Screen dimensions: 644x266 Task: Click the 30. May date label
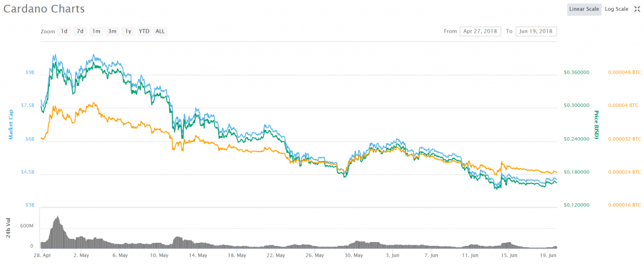[353, 255]
